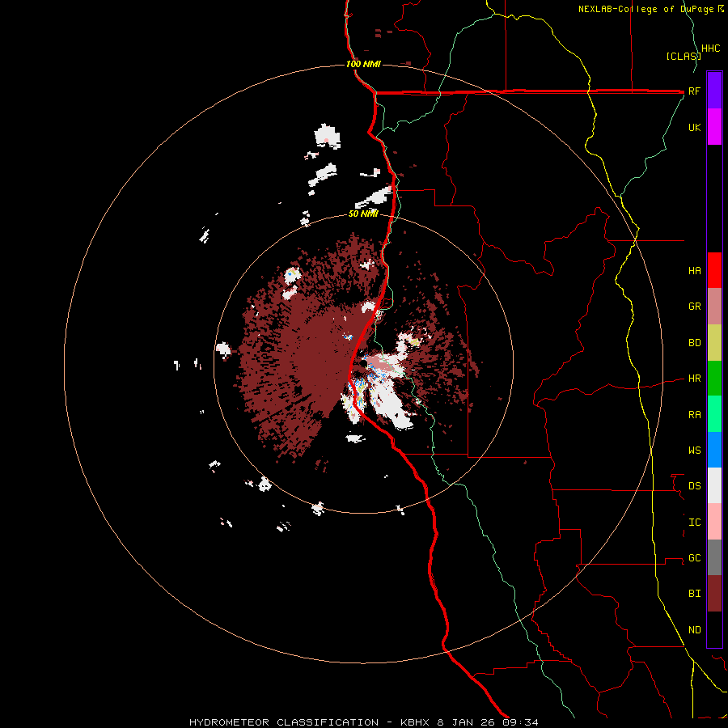Image resolution: width=728 pixels, height=728 pixels.
Task: Click the BD legend label
Action: point(694,343)
